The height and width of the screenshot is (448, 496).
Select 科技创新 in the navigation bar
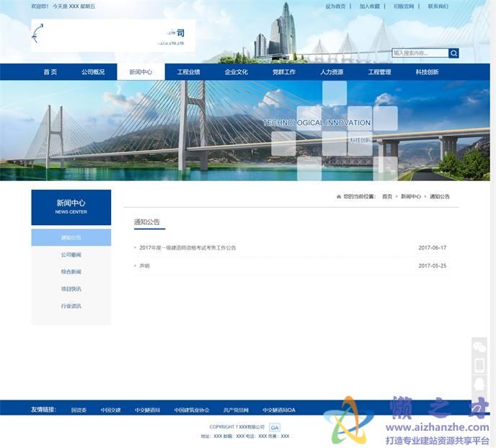coord(427,72)
